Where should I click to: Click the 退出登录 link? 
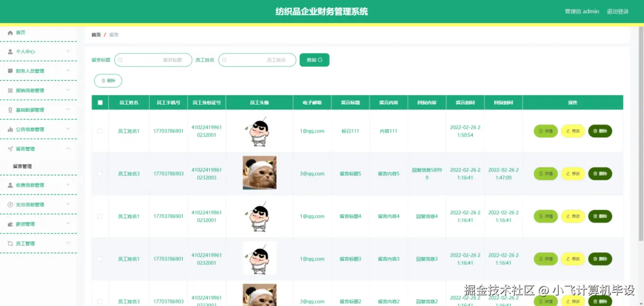point(618,11)
